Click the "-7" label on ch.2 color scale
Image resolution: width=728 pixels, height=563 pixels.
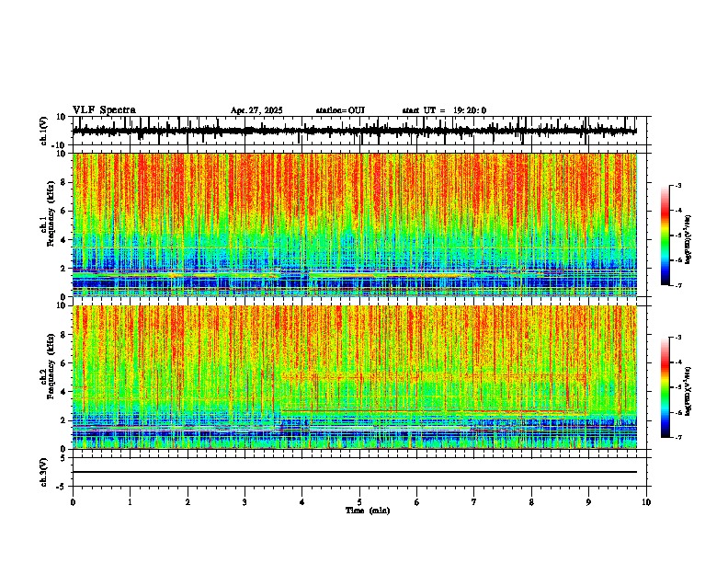(x=677, y=437)
